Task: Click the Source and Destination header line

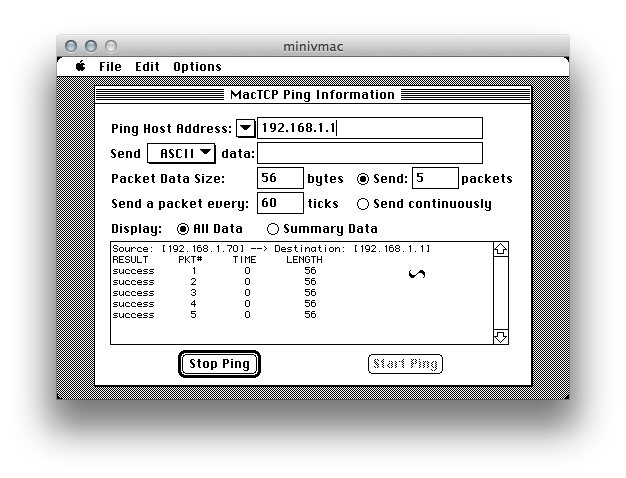Action: [271, 249]
